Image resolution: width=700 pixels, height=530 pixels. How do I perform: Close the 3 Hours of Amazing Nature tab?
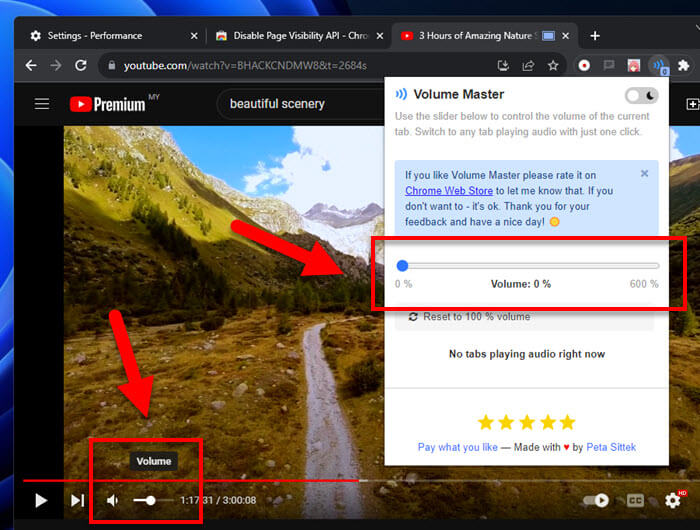[x=565, y=36]
